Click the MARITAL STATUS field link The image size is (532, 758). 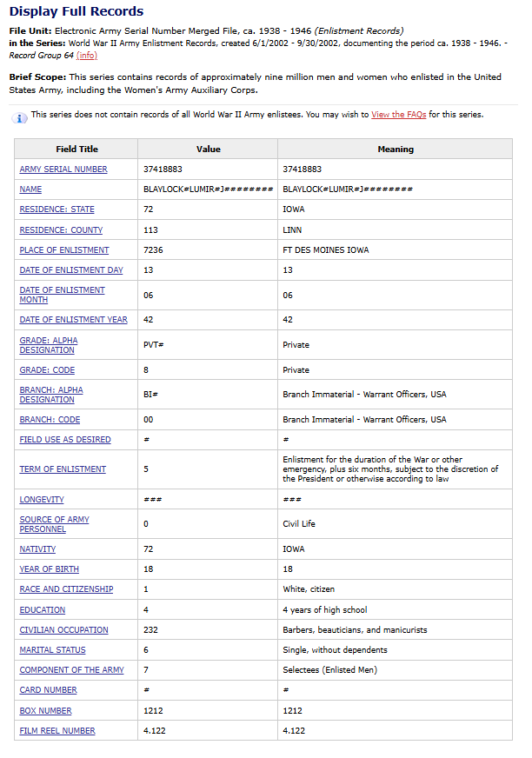[x=52, y=650]
